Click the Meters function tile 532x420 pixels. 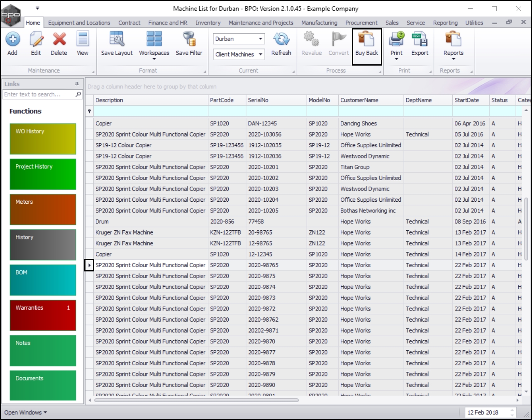(43, 209)
